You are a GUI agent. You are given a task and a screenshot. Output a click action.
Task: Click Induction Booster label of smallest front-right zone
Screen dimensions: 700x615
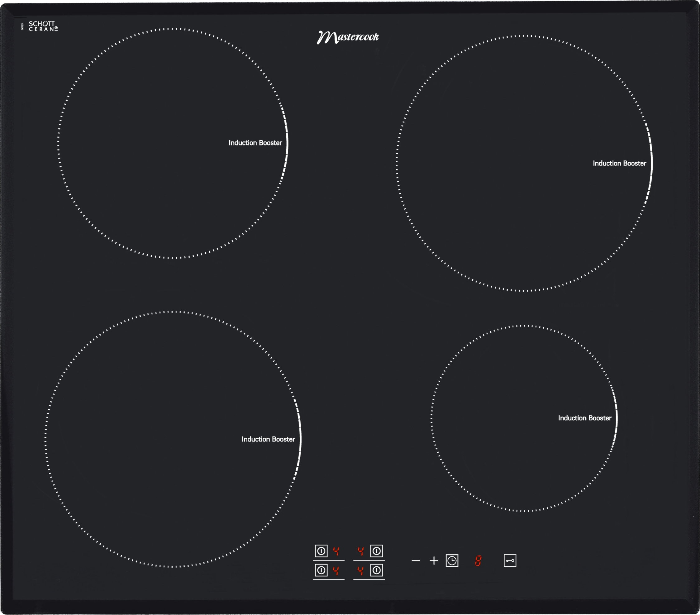pos(585,418)
